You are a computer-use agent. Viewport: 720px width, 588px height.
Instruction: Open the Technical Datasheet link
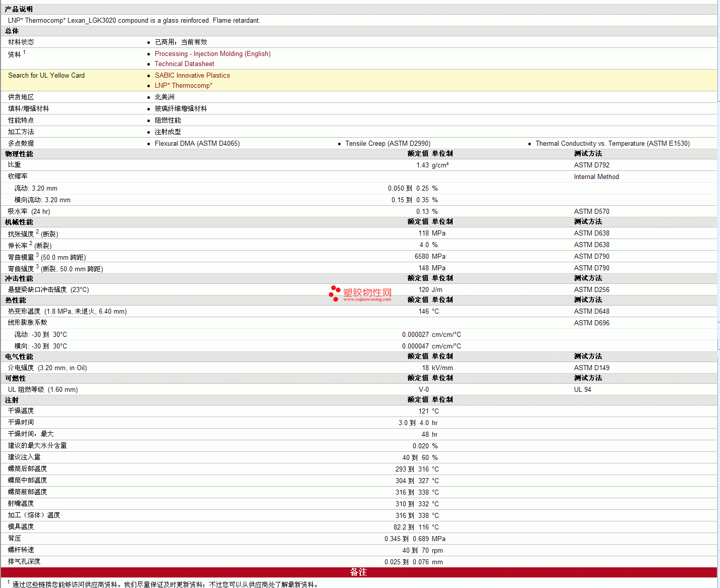point(184,64)
